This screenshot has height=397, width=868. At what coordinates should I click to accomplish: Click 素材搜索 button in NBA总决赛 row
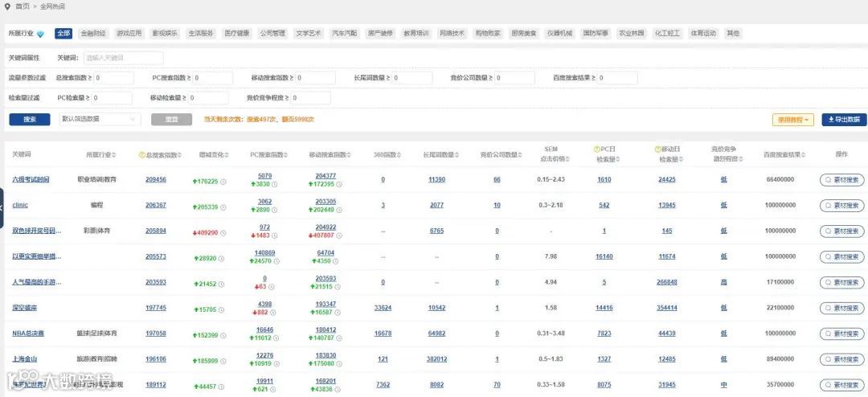pos(842,334)
